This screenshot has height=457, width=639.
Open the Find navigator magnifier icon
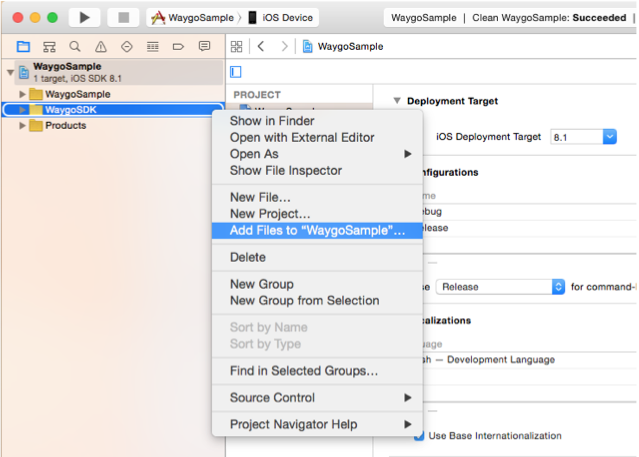pos(75,46)
